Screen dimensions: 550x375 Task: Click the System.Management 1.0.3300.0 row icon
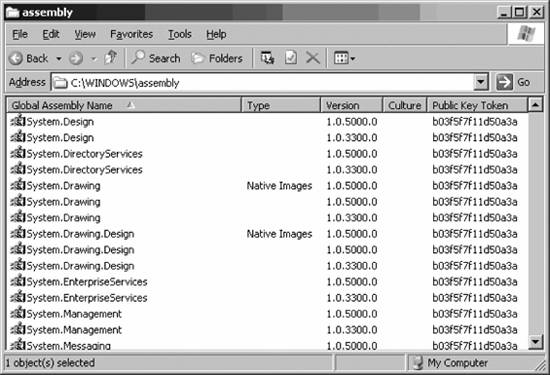point(18,329)
